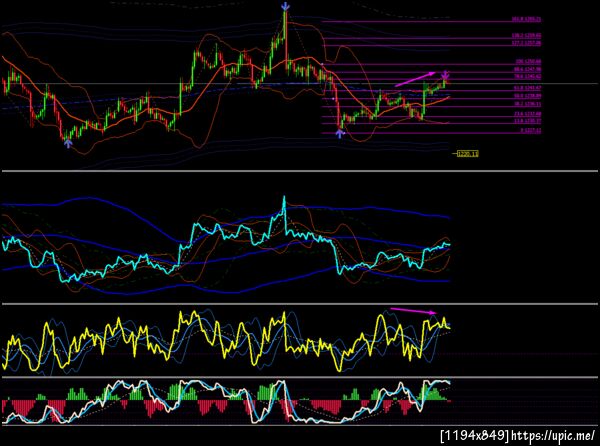This screenshot has width=600, height=446.
Task: Select the magenta down arrow marker on the latest candles
Action: [446, 75]
